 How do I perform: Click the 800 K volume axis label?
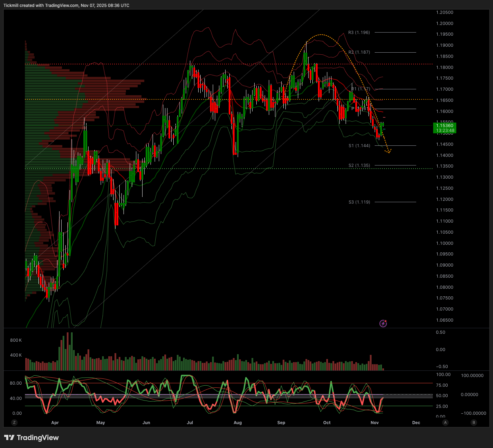pyautogui.click(x=16, y=340)
